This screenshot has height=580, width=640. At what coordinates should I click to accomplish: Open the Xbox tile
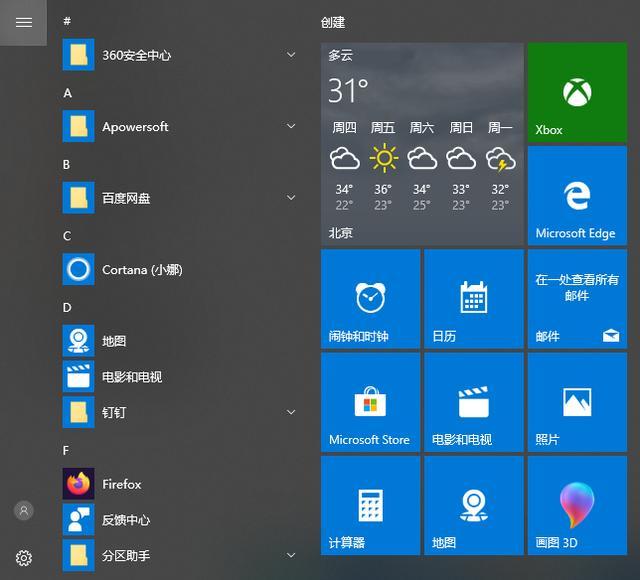click(577, 92)
